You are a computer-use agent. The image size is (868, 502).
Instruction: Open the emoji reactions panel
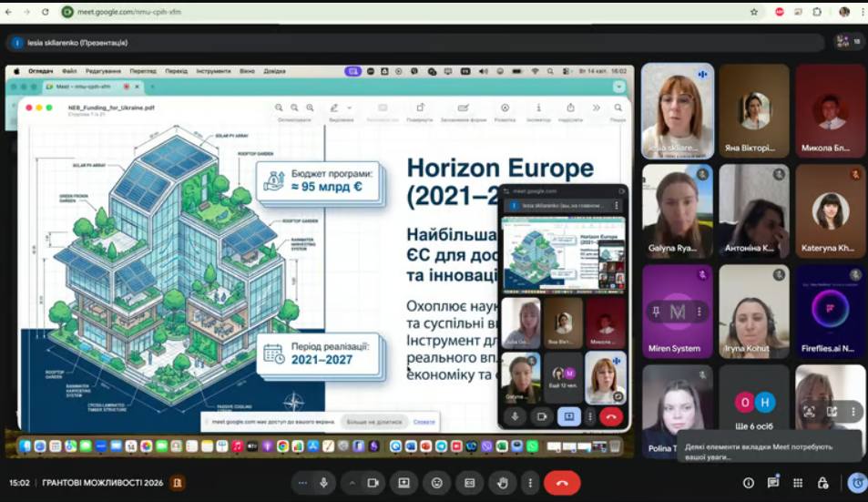437,483
